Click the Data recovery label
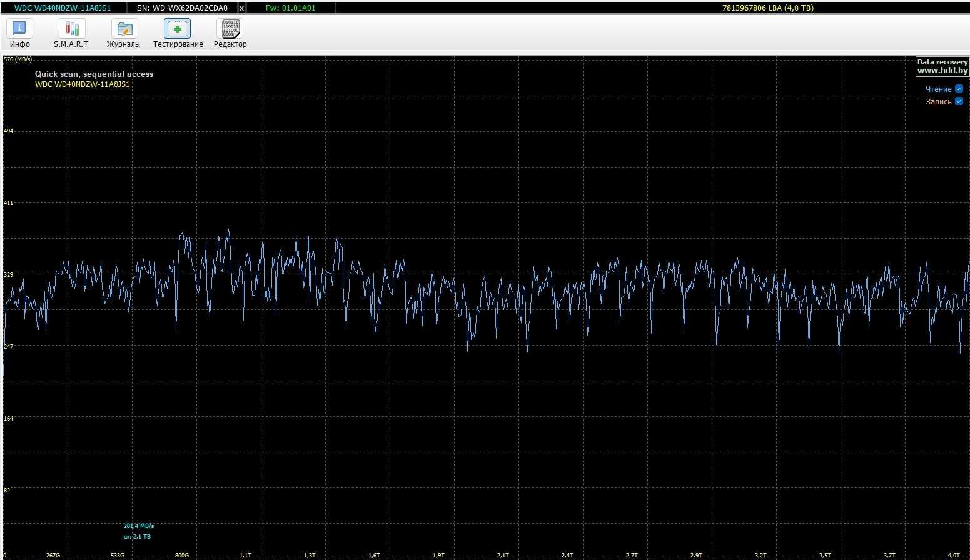Screen dimensions: 970x560 tap(942, 62)
